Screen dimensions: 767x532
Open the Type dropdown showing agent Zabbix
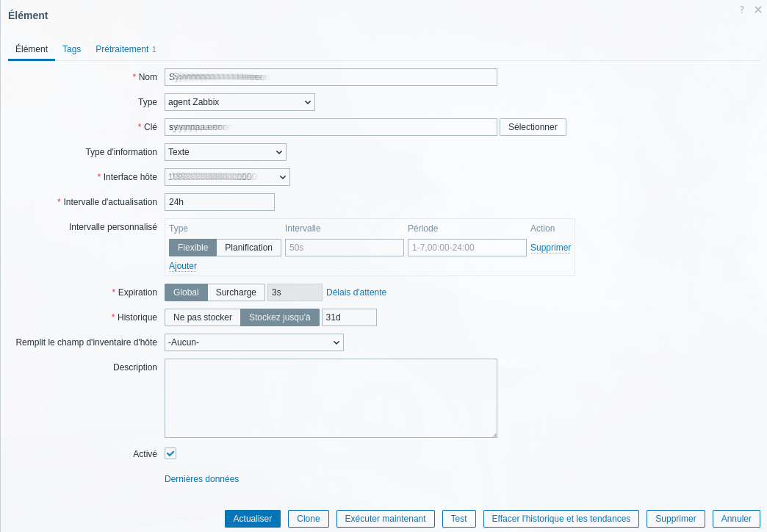(x=240, y=102)
